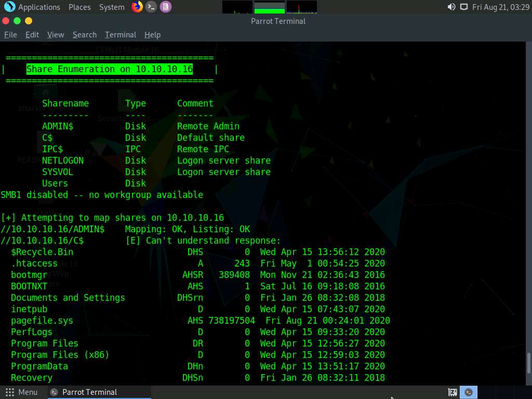The image size is (532, 399).
Task: Click the SMB1 disabled message line
Action: 102,195
